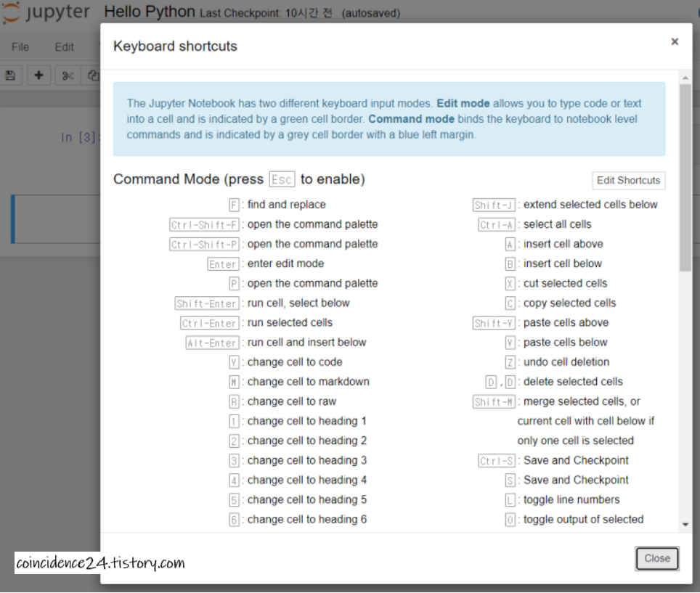Close the dialog with the X icon
Image resolution: width=700 pixels, height=593 pixels.
click(x=675, y=41)
